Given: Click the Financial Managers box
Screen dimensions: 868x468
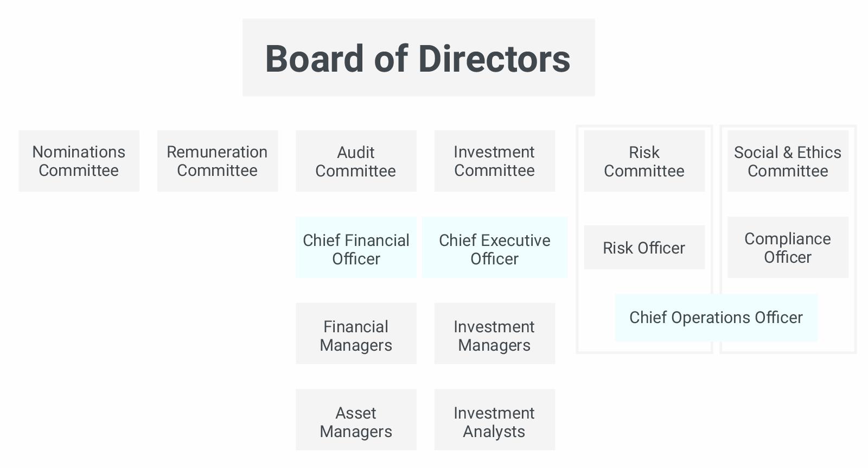Looking at the screenshot, I should pyautogui.click(x=356, y=333).
